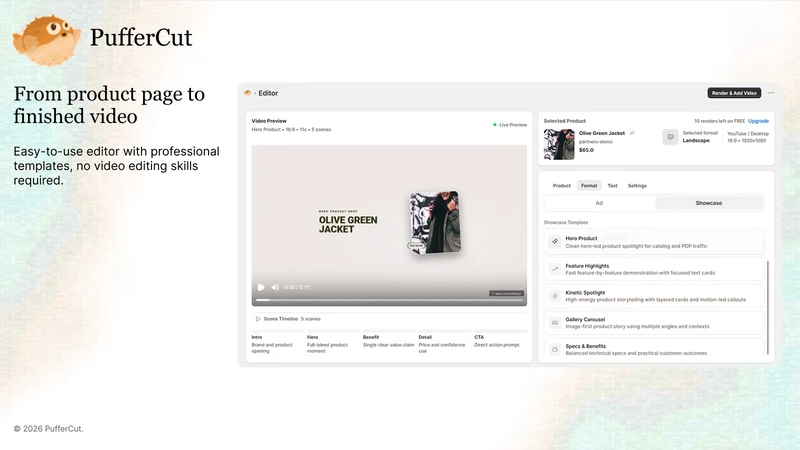Mute the preview volume icon
The image size is (800, 450).
click(x=275, y=287)
